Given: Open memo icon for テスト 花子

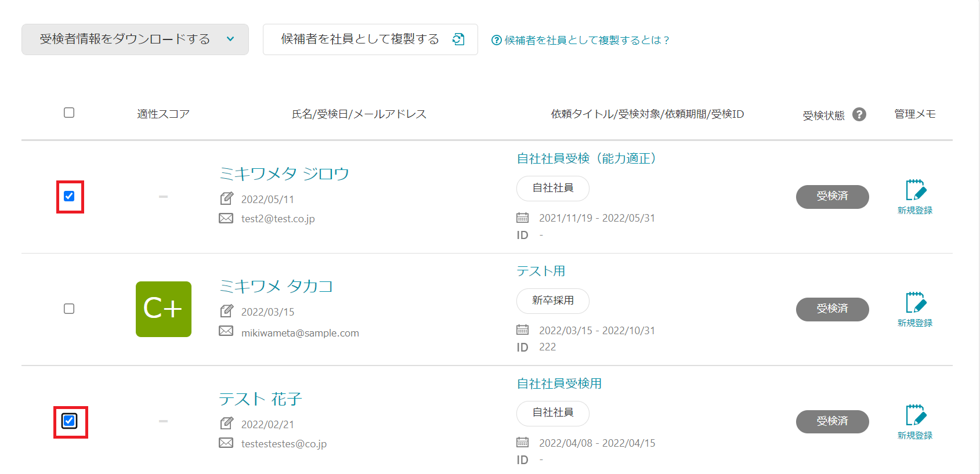Looking at the screenshot, I should pos(915,415).
